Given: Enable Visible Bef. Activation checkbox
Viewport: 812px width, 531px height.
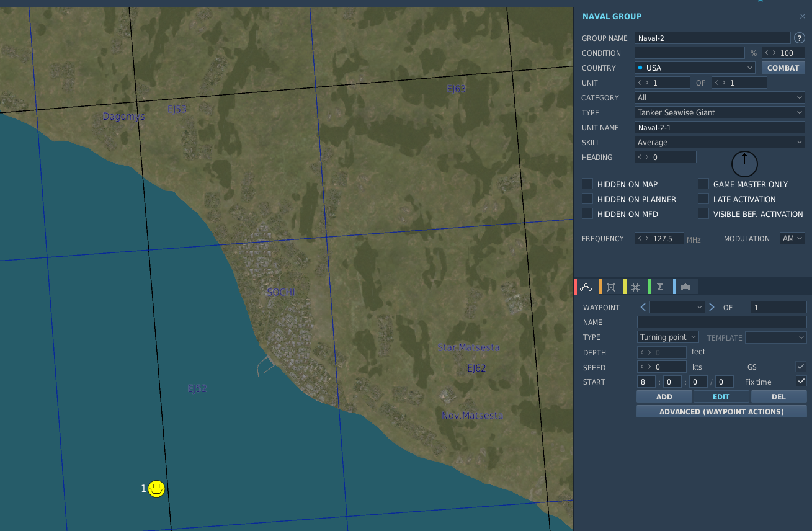Looking at the screenshot, I should (703, 213).
